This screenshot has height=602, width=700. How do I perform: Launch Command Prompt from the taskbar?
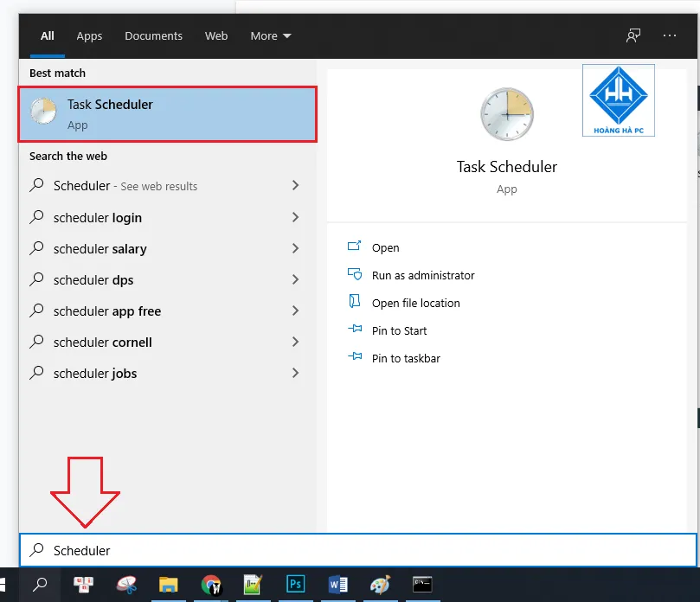pos(422,585)
